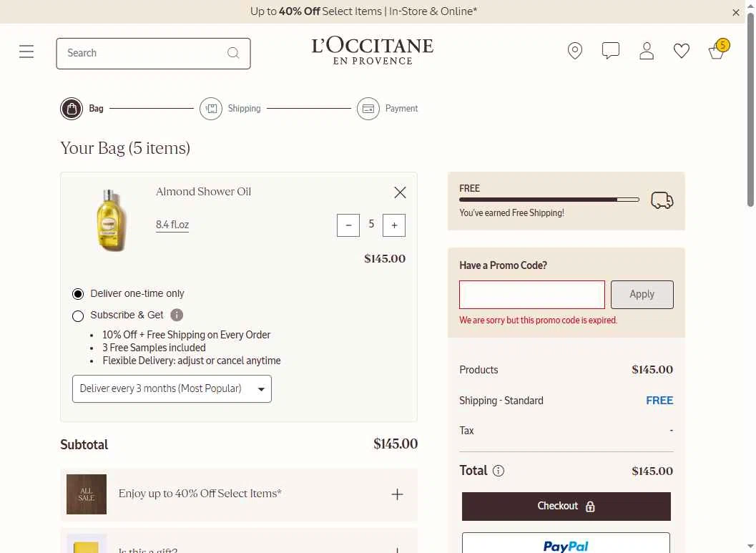Click the 8.4 fl.oz size link
Image resolution: width=756 pixels, height=553 pixels.
[x=172, y=225]
